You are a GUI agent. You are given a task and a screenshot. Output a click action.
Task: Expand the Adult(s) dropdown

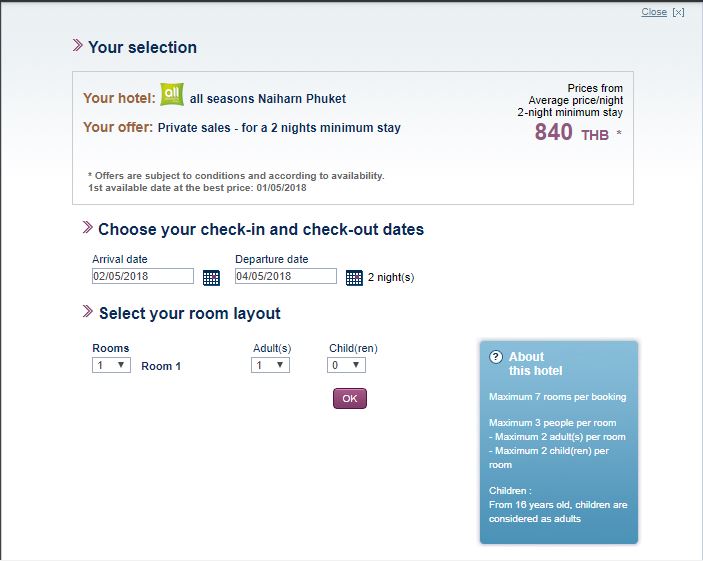tap(270, 365)
